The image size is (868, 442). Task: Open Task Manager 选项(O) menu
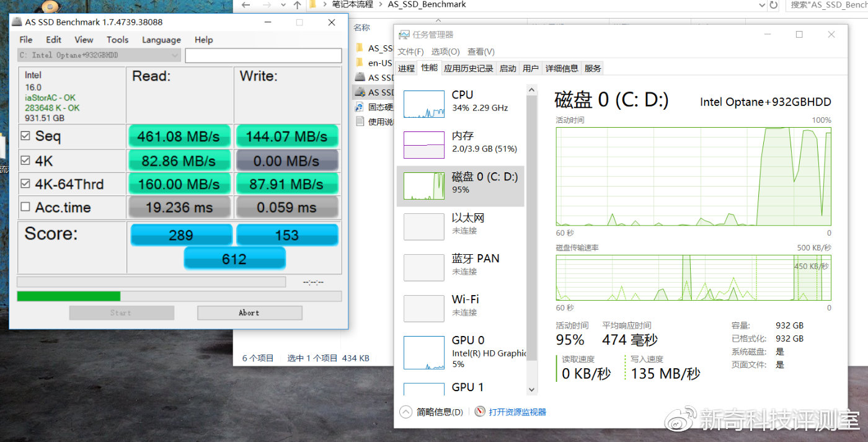pos(446,51)
